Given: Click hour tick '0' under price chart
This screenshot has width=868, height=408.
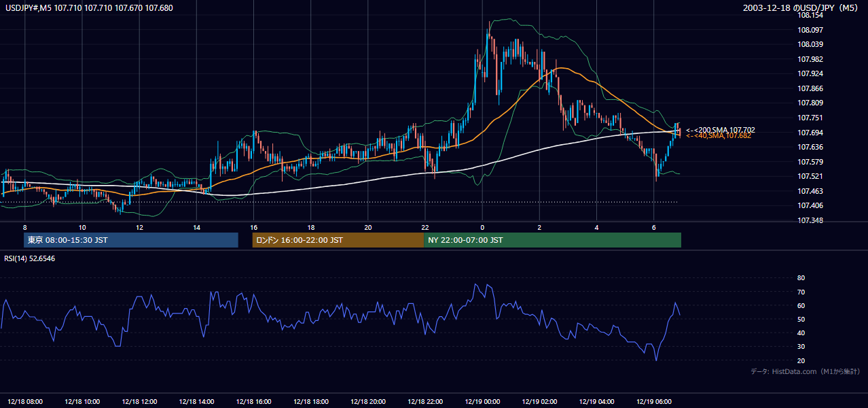Looking at the screenshot, I should (482, 227).
